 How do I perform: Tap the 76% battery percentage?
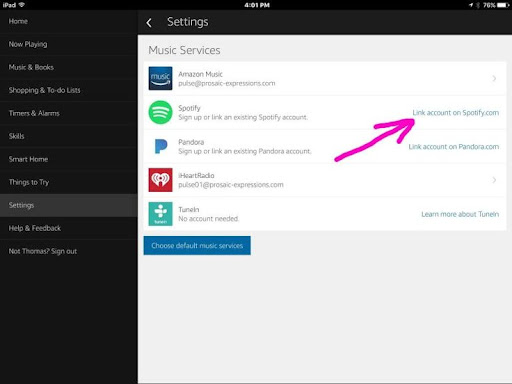489,5
